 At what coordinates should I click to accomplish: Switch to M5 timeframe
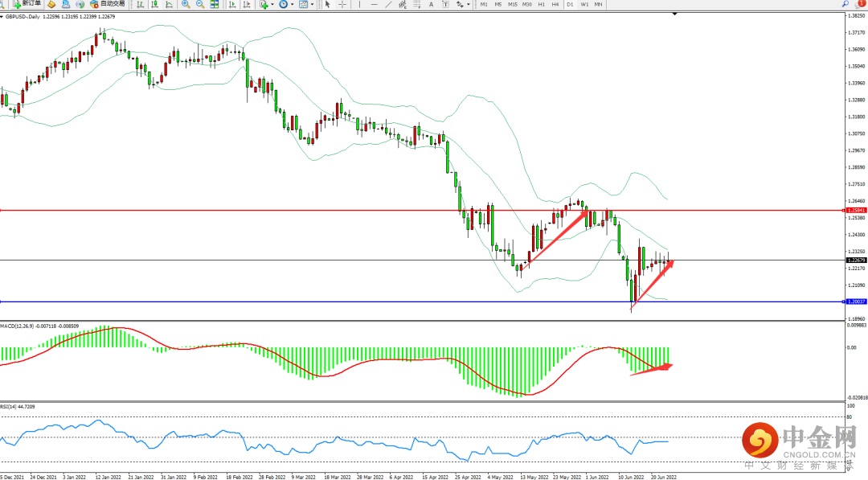(497, 4)
